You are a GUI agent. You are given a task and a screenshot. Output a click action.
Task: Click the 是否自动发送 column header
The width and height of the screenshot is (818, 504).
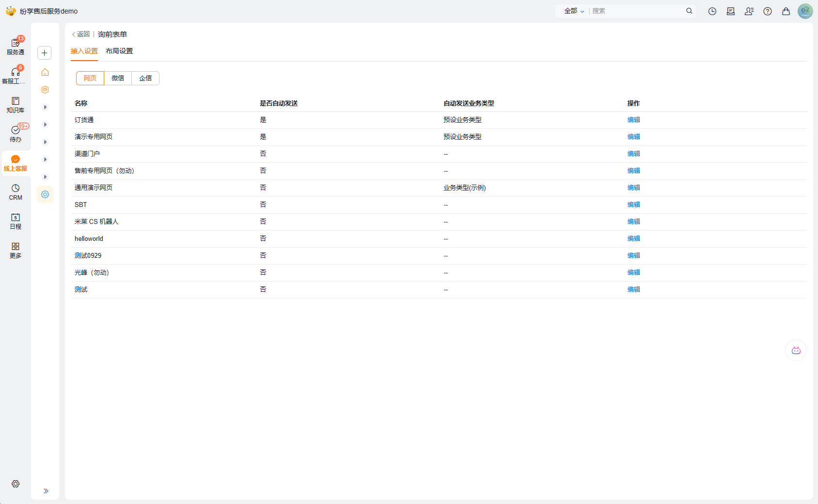point(279,103)
